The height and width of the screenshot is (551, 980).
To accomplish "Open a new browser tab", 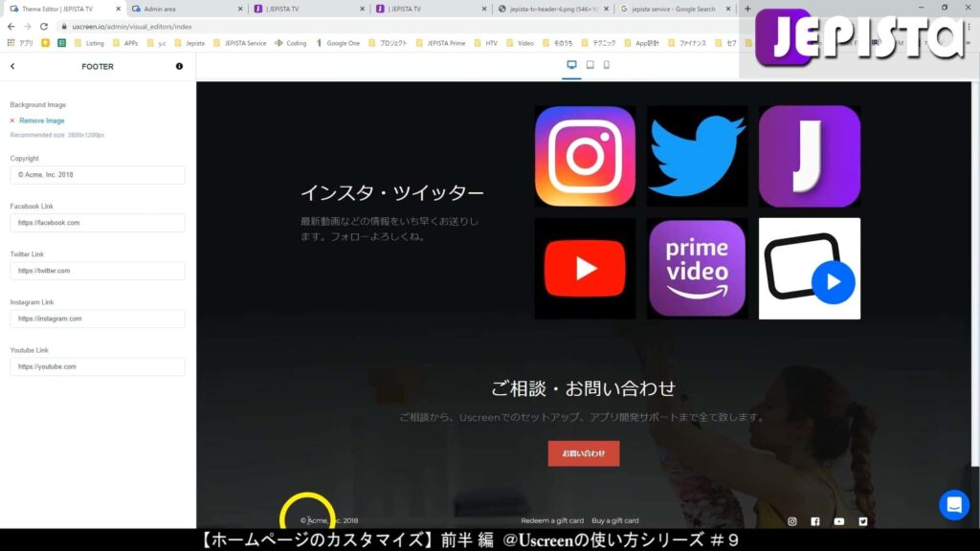I will (x=747, y=9).
